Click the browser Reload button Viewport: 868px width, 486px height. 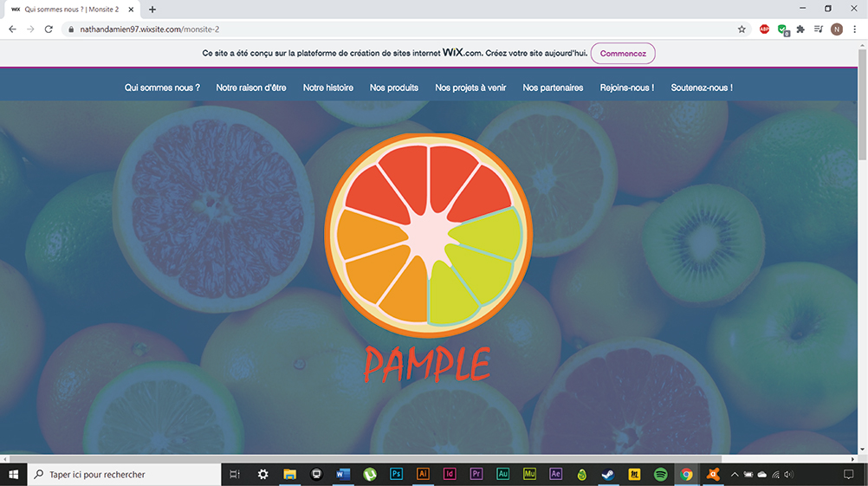pos(49,29)
